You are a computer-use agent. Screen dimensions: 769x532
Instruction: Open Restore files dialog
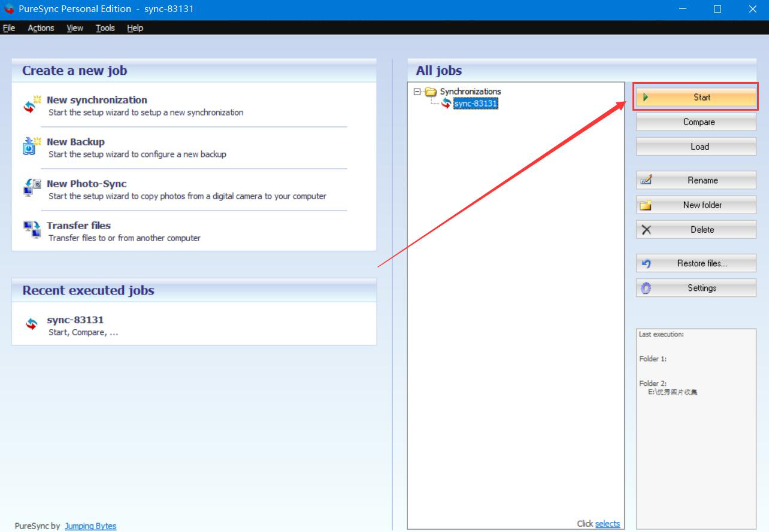click(x=696, y=263)
